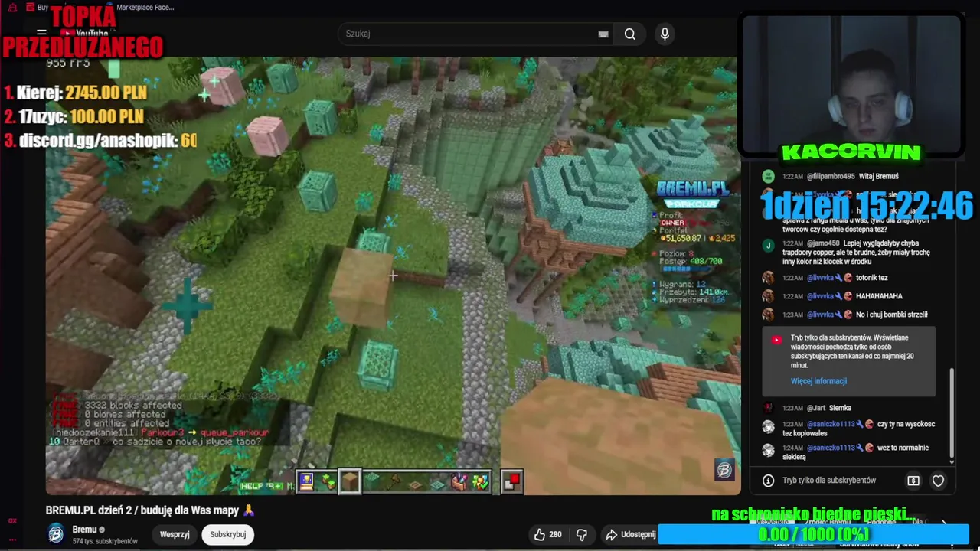This screenshot has height=551, width=980.
Task: Click @jamo450 username in chat
Action: (823, 243)
